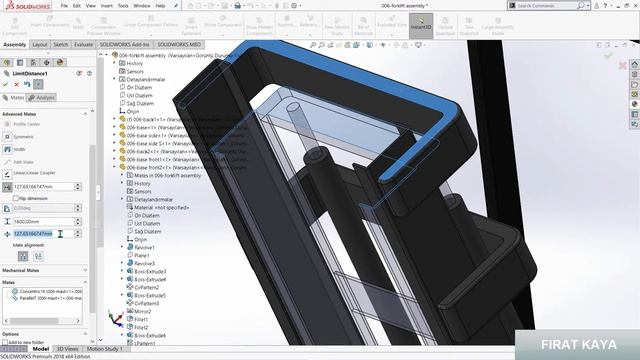Expand the Mechanical Mates section
This screenshot has height=360, width=640.
85,270
